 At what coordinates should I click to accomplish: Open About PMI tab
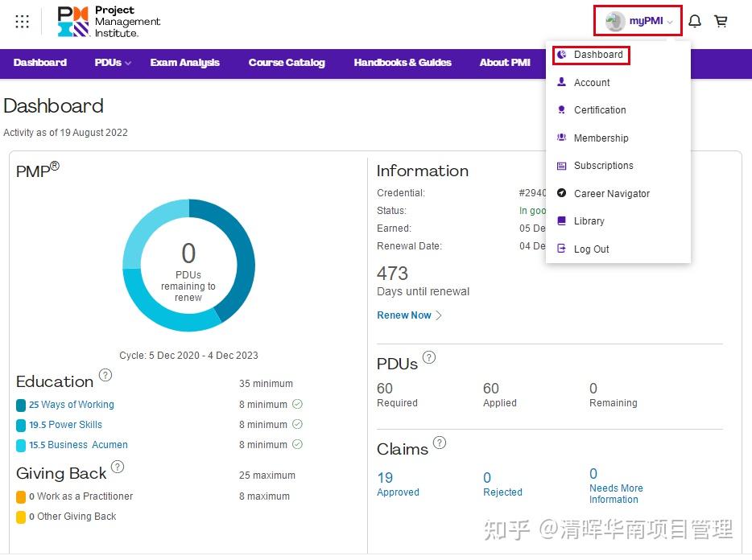point(505,63)
